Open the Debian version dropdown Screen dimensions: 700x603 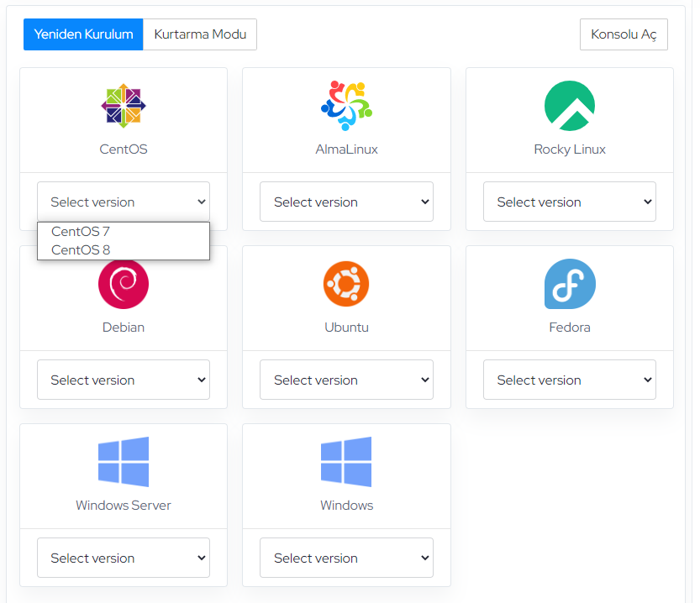(124, 380)
